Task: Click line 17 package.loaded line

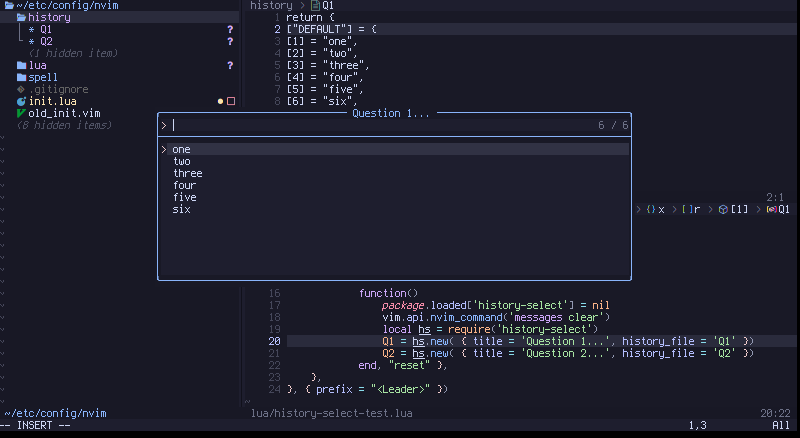Action: point(495,306)
